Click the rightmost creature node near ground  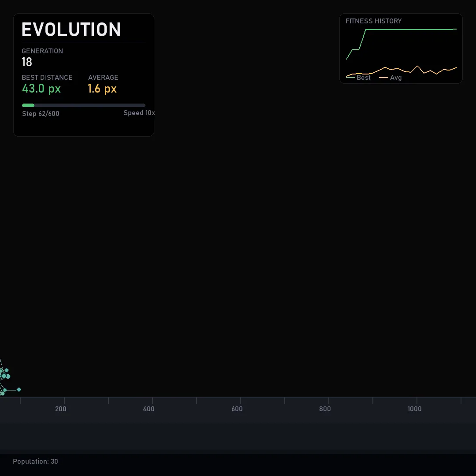19,390
